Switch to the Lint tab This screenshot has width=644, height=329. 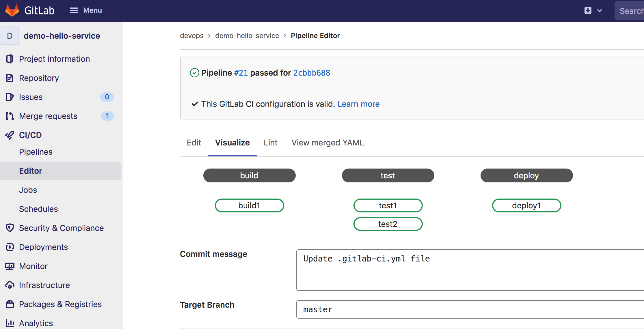(x=270, y=143)
